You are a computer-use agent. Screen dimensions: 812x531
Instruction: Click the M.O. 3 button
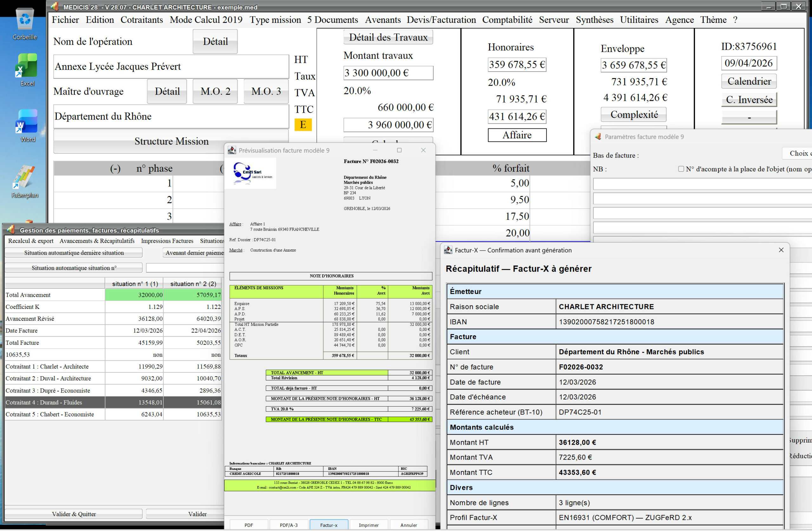(266, 91)
